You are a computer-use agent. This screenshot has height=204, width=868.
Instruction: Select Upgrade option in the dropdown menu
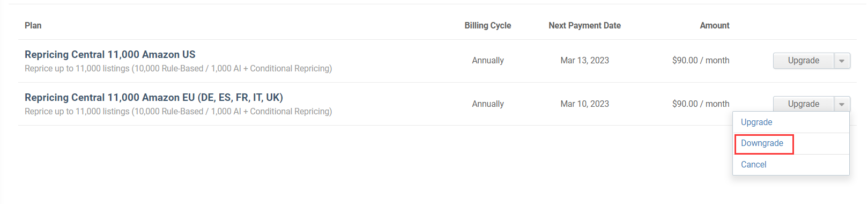click(756, 122)
